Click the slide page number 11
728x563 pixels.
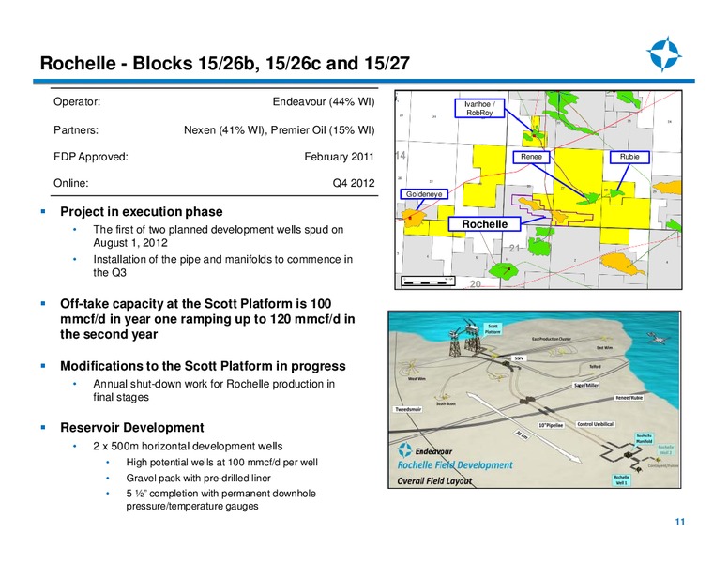tap(680, 522)
